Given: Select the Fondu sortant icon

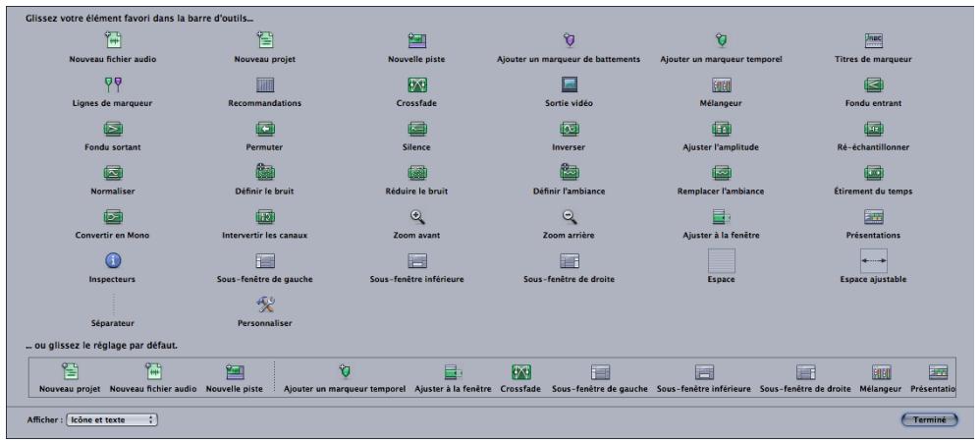Looking at the screenshot, I should pyautogui.click(x=113, y=130).
